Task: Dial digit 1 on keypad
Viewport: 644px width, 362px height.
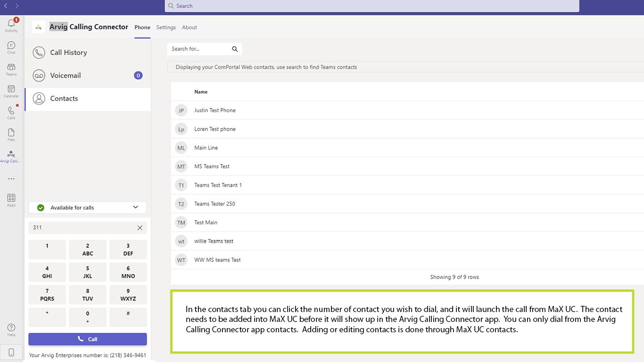Action: coord(47,249)
